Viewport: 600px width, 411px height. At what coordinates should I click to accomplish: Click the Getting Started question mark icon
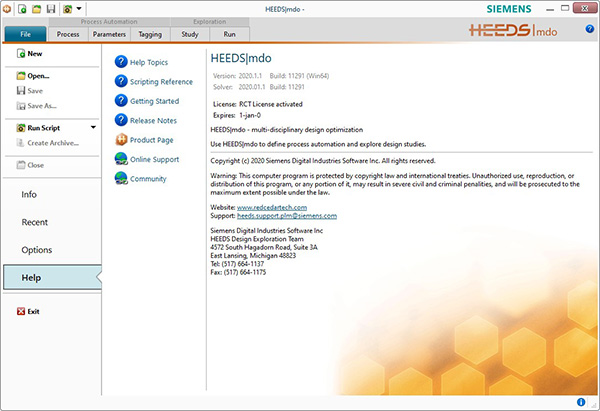121,100
